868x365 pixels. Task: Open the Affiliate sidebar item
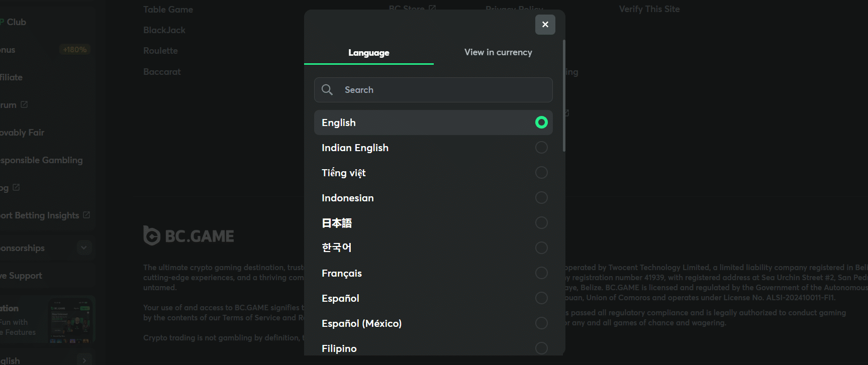(11, 77)
